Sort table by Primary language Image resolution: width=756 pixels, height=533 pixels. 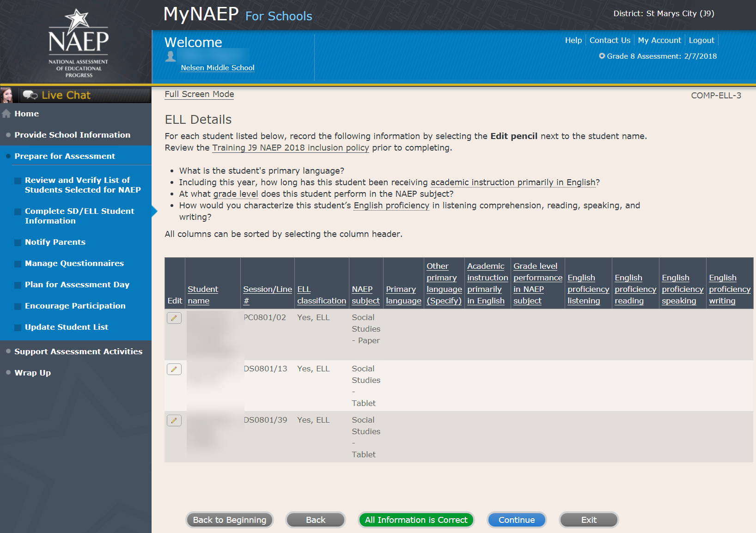tap(403, 295)
